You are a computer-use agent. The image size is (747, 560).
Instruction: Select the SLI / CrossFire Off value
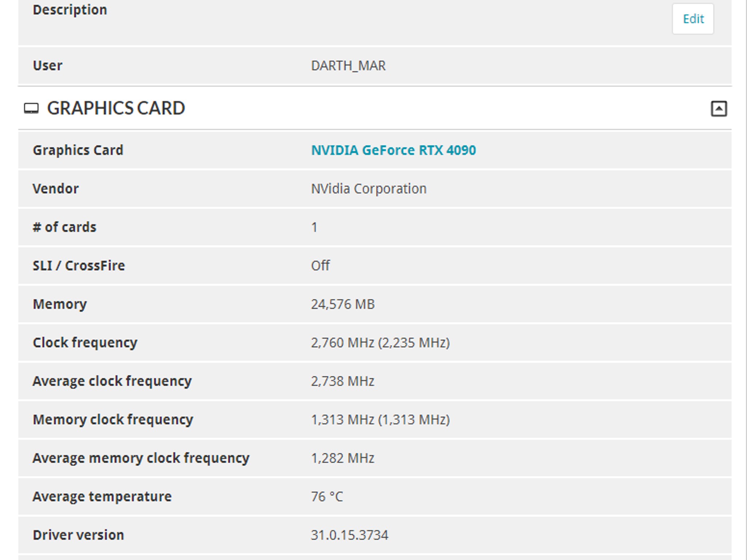click(320, 265)
